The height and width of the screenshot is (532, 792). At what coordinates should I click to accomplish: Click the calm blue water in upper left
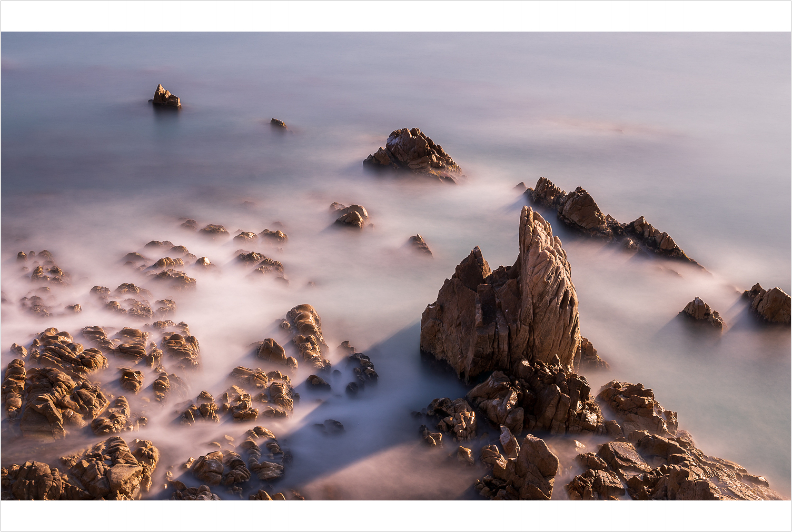(79, 132)
